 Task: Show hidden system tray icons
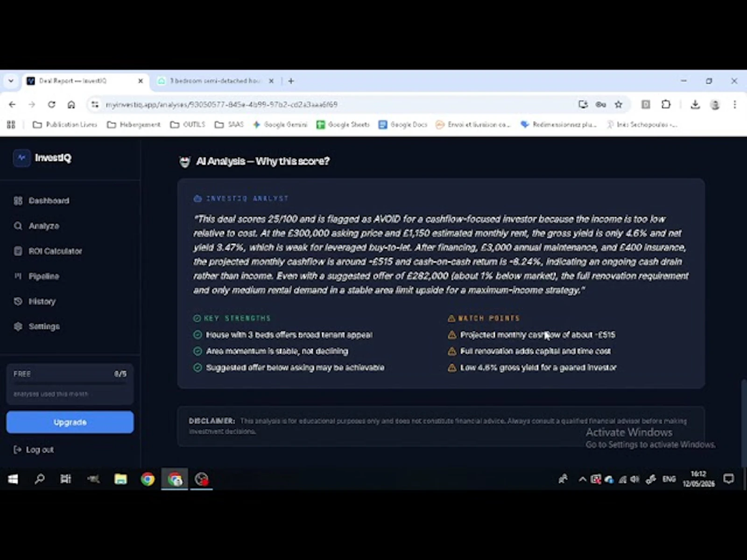[x=582, y=479]
